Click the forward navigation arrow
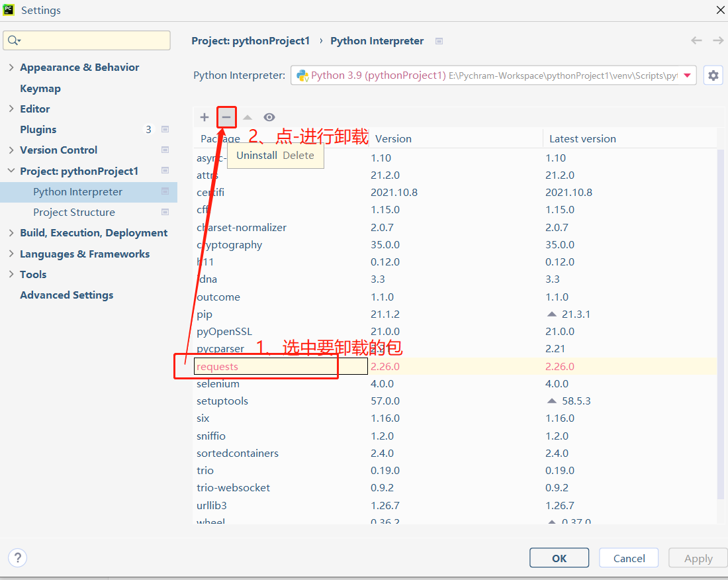This screenshot has width=728, height=580. pos(718,40)
